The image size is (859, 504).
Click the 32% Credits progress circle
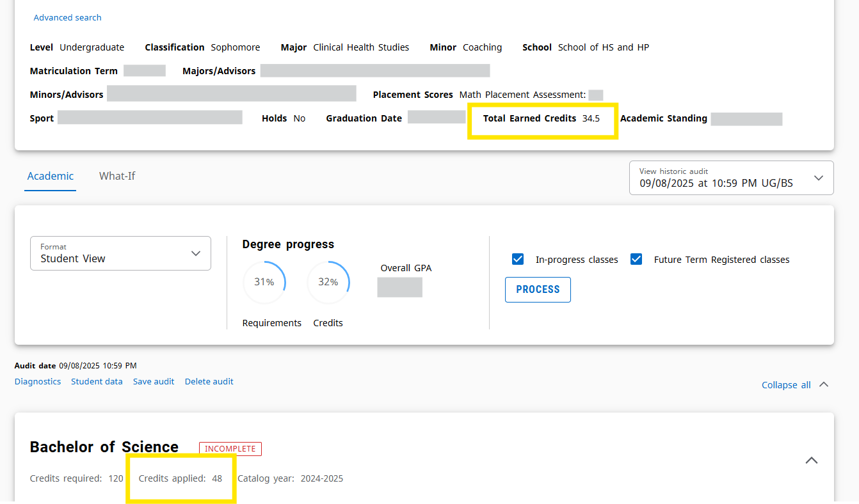pyautogui.click(x=328, y=282)
